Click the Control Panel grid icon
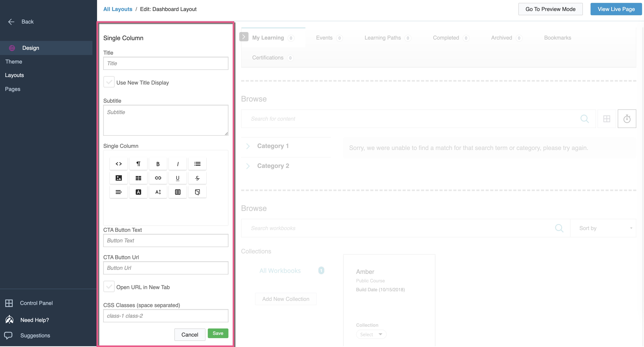 (9, 303)
